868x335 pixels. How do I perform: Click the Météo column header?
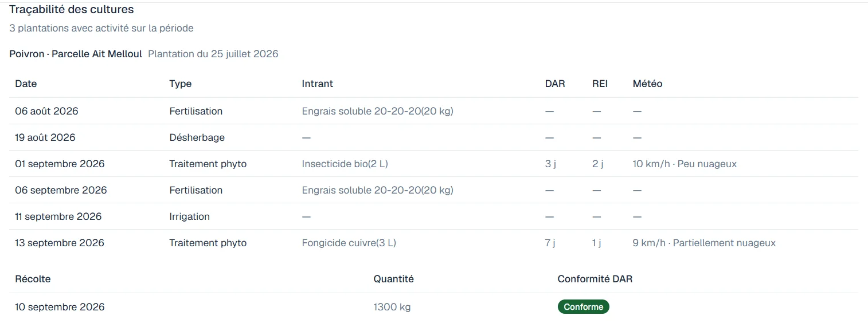pyautogui.click(x=648, y=84)
